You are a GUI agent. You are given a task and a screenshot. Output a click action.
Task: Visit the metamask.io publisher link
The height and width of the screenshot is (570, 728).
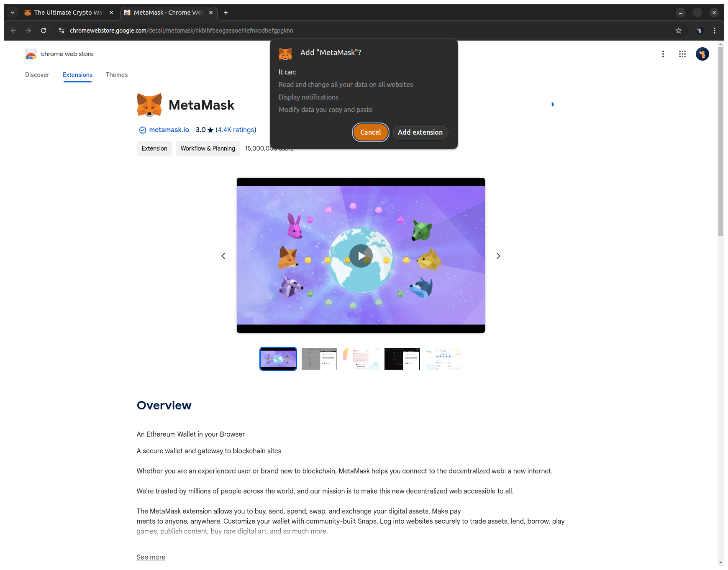click(x=169, y=130)
